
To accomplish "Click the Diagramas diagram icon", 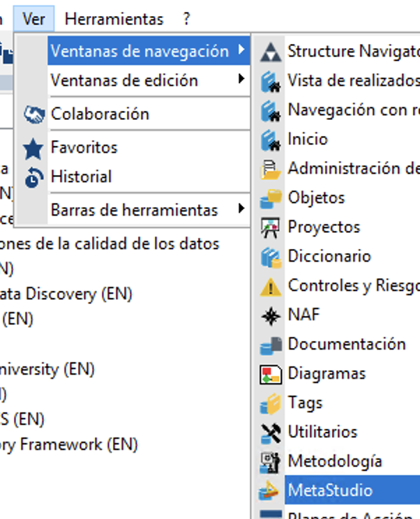I will 271,375.
